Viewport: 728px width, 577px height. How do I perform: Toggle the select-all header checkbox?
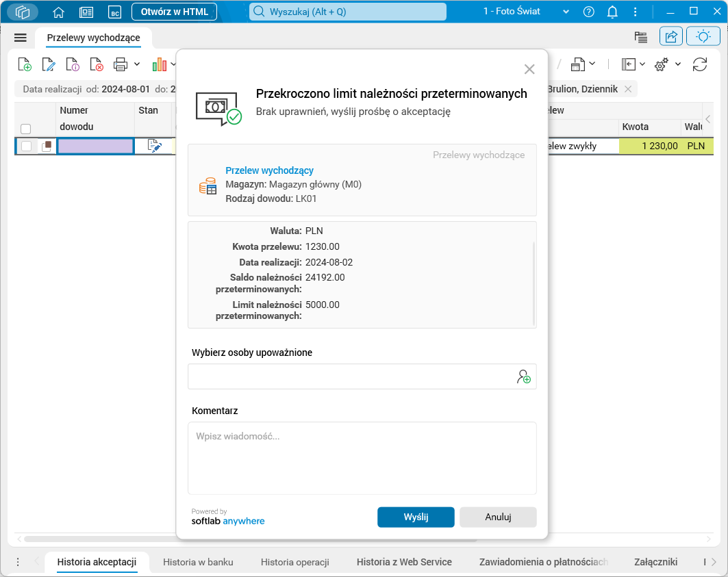(26, 129)
